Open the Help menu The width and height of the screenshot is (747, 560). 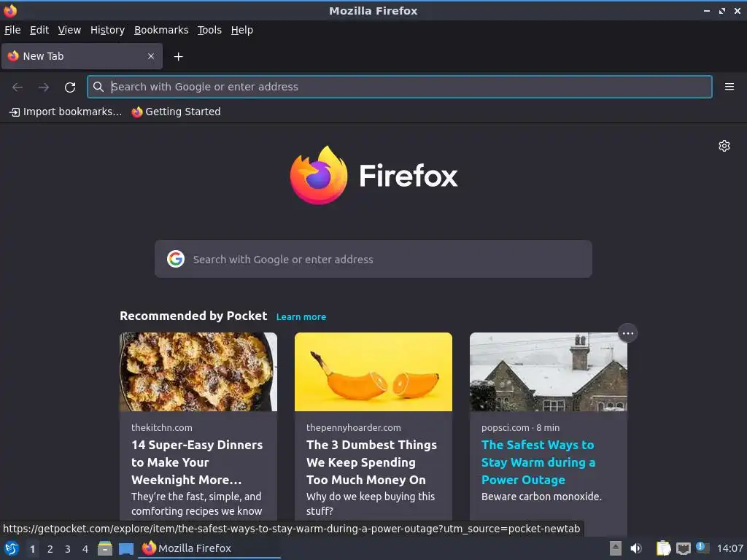point(242,30)
